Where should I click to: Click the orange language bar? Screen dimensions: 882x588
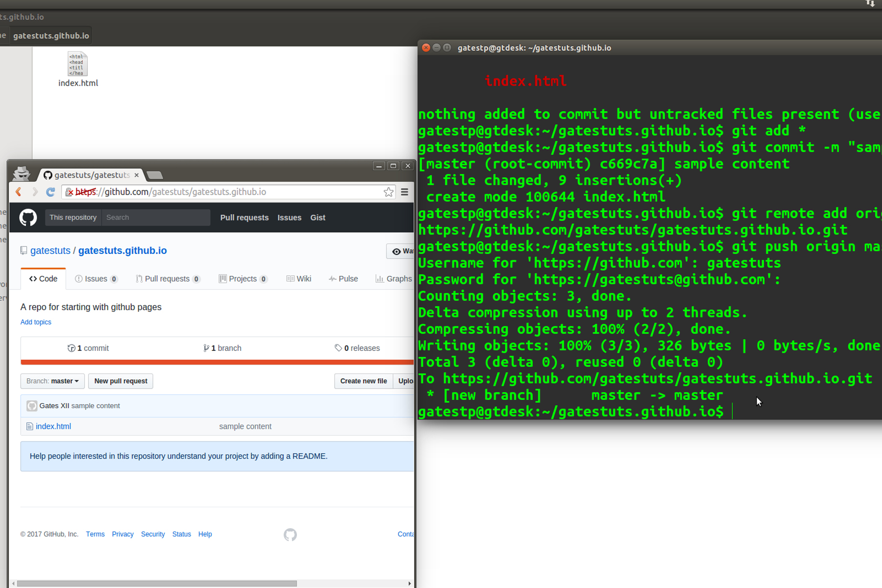[217, 362]
